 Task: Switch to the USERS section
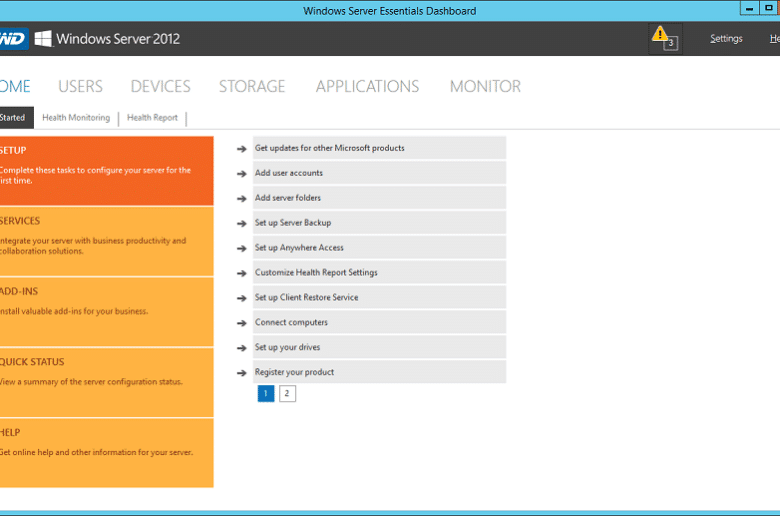[80, 87]
